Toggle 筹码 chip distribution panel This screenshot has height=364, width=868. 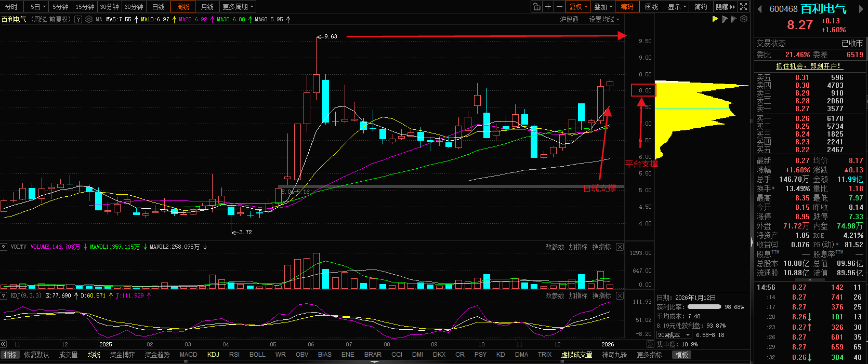pos(627,7)
